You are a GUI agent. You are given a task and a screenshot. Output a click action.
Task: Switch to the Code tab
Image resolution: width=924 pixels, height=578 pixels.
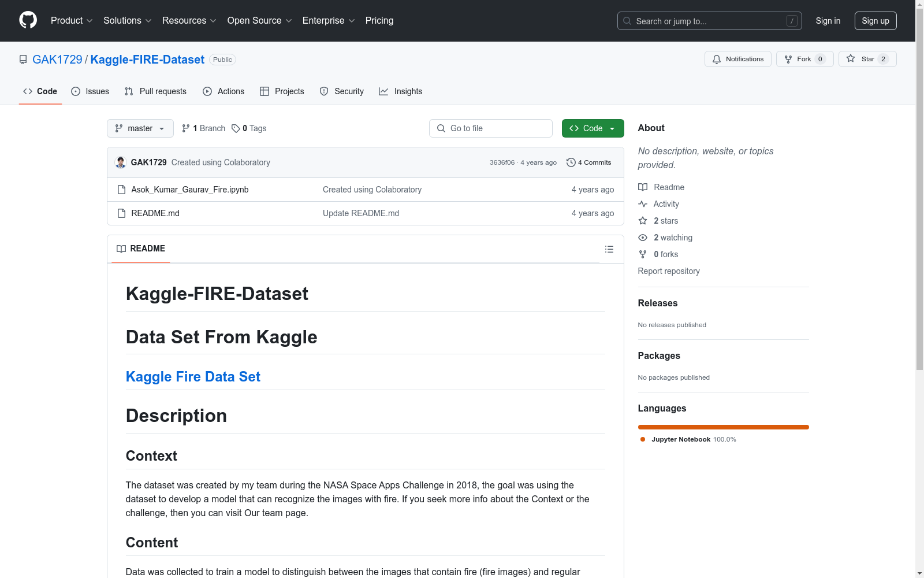[40, 91]
